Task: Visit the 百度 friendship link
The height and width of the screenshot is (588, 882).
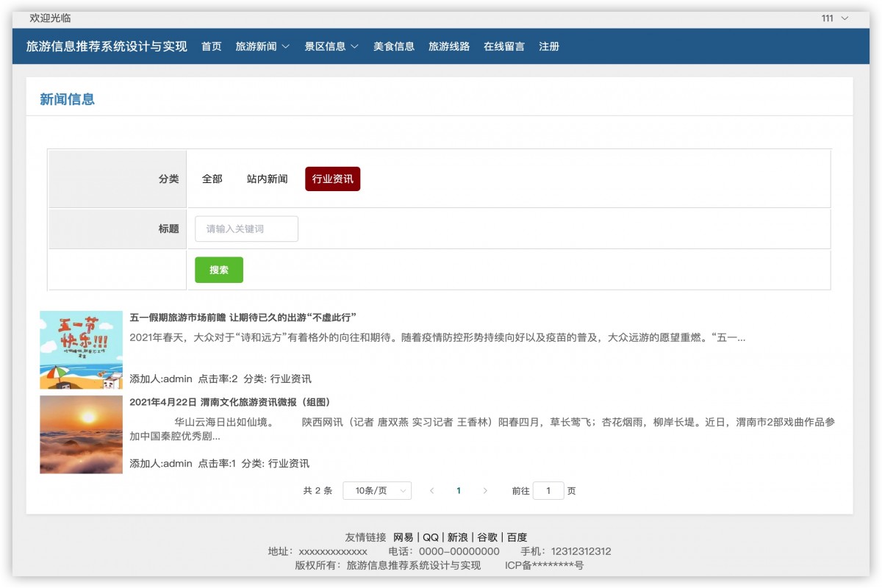Action: [x=518, y=537]
